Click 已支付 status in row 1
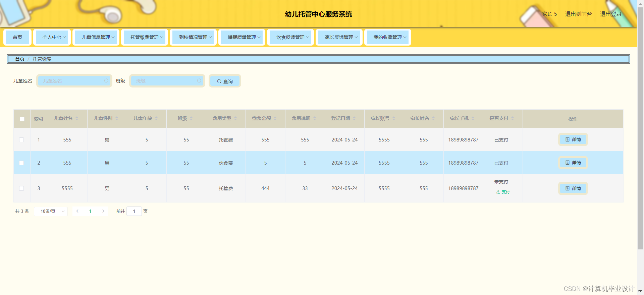The height and width of the screenshot is (295, 644). (501, 140)
